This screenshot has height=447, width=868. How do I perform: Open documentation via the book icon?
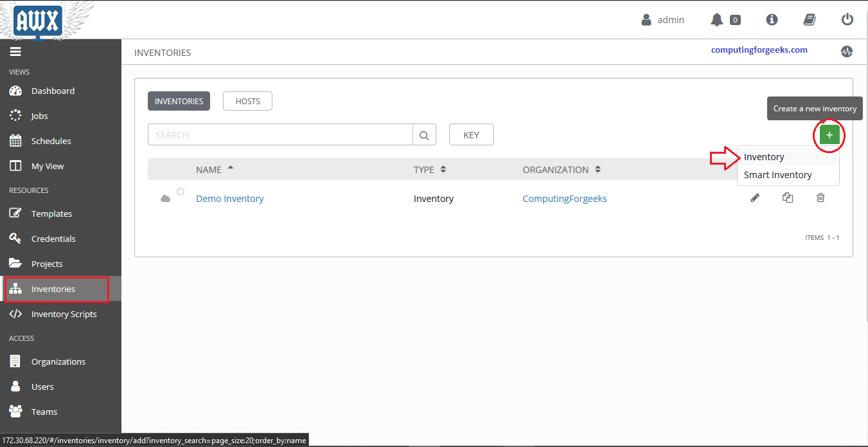pyautogui.click(x=809, y=19)
